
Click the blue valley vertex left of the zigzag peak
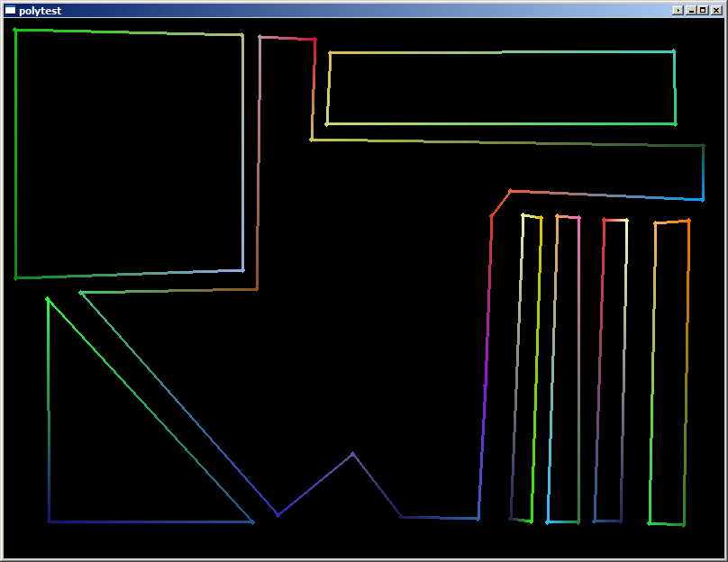coord(278,515)
